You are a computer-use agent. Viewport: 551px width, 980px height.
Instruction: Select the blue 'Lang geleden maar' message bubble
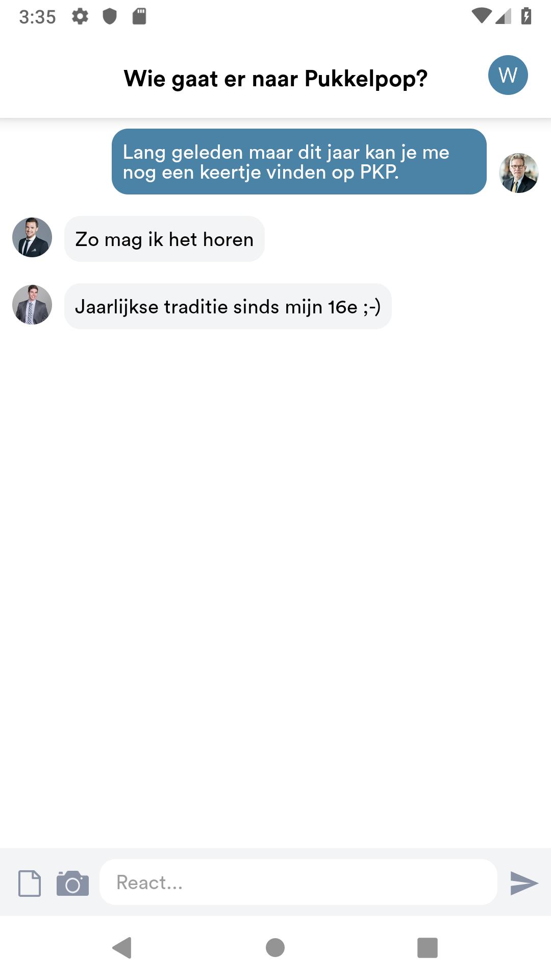[299, 161]
